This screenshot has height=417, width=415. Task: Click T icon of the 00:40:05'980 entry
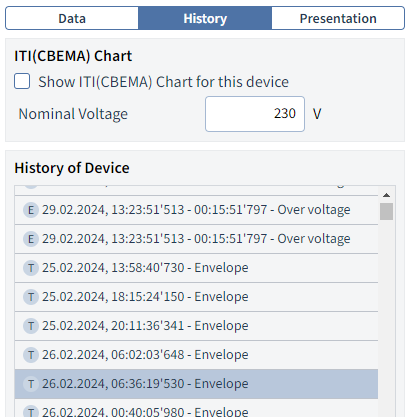pyautogui.click(x=31, y=412)
